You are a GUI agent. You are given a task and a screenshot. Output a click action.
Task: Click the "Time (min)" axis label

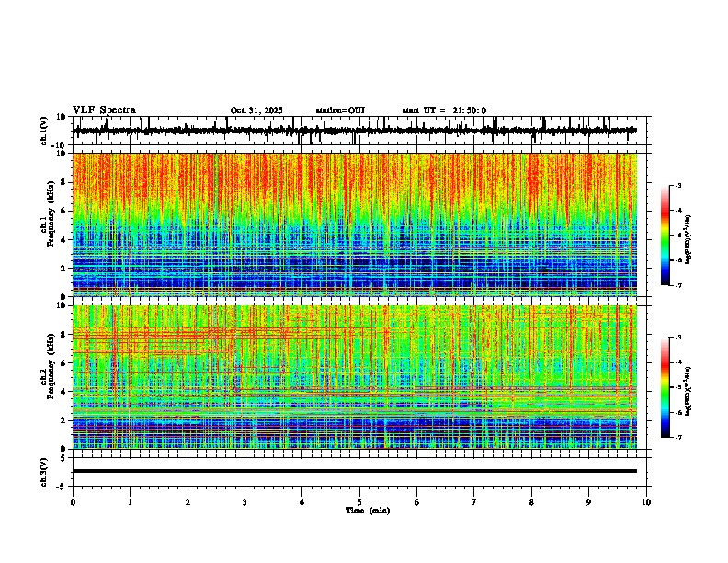pyautogui.click(x=368, y=511)
